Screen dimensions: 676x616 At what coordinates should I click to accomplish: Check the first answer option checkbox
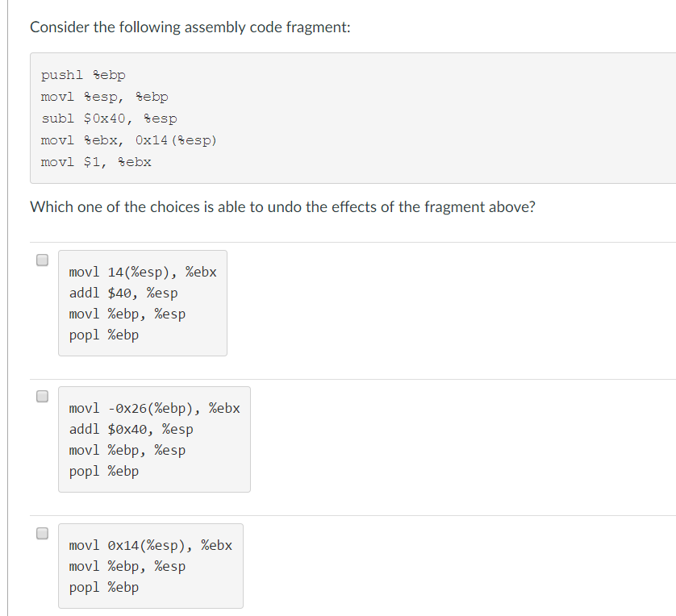tap(41, 259)
